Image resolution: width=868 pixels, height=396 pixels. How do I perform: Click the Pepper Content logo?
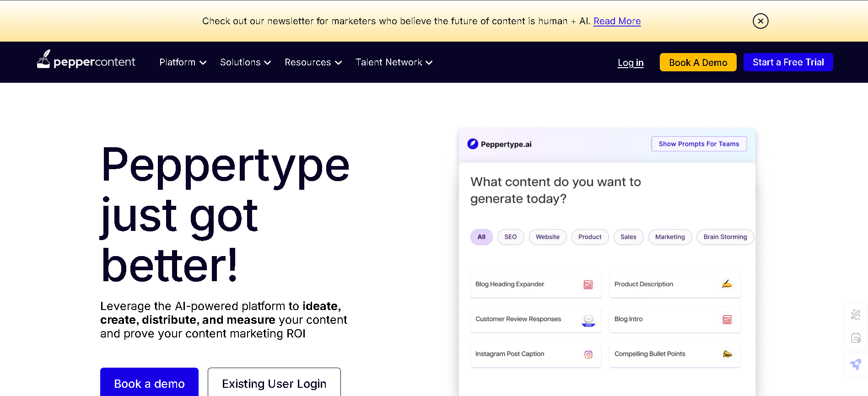[x=86, y=60]
